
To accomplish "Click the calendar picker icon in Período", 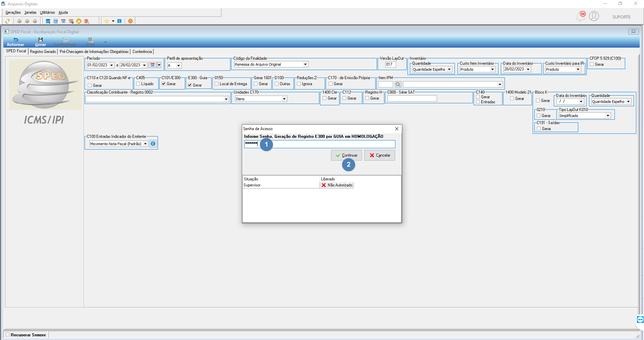I will pyautogui.click(x=153, y=65).
